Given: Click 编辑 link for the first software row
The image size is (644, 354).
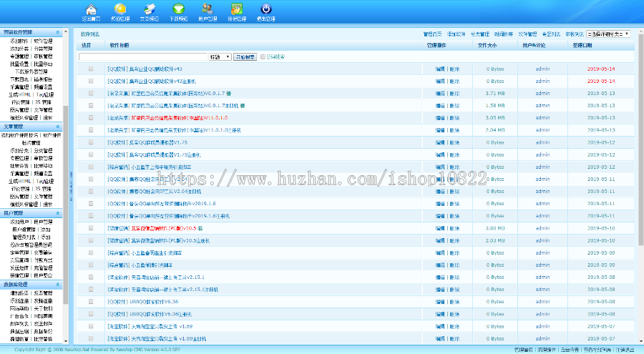Looking at the screenshot, I should [x=440, y=69].
